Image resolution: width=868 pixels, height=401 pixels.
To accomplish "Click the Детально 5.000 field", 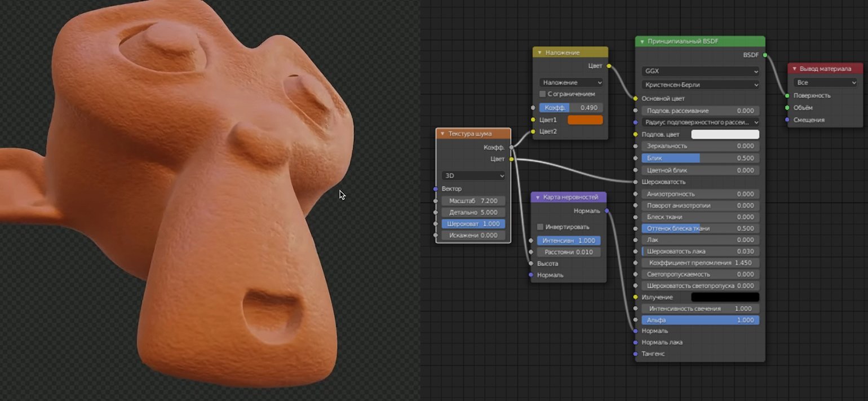I will 473,213.
